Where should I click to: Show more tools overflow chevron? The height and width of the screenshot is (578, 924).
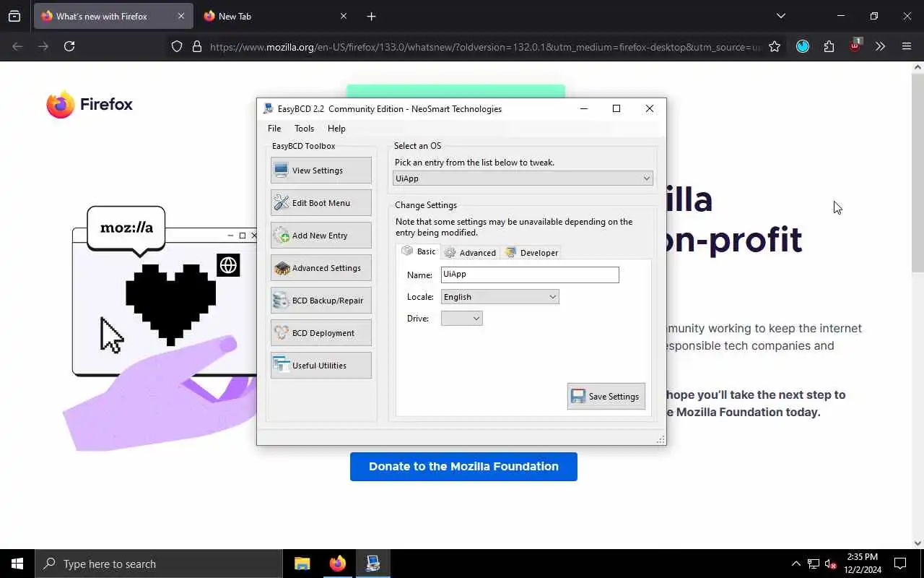880,46
